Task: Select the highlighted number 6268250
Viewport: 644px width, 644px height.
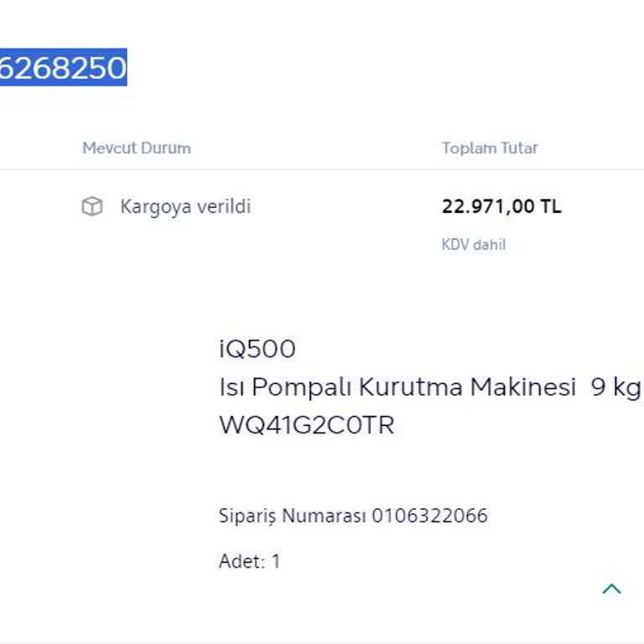Action: pos(63,67)
